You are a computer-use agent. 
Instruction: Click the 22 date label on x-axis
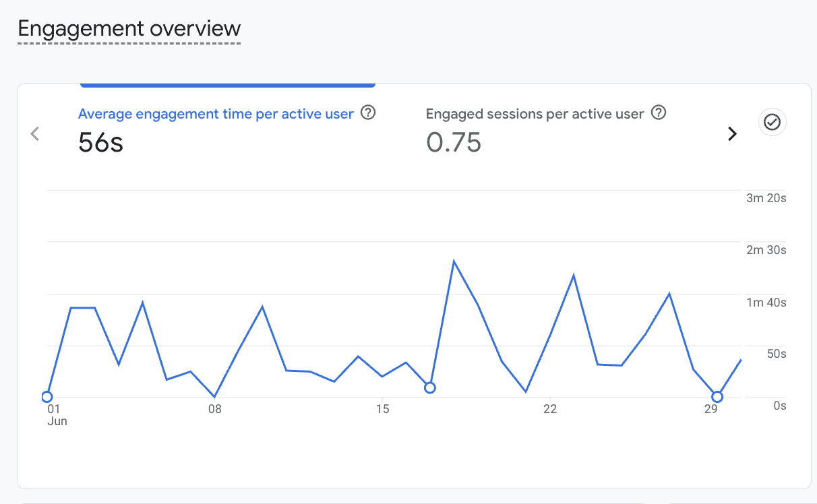coord(550,409)
